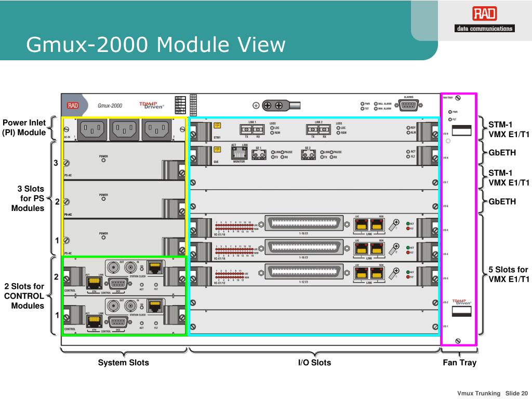Select the I/O Slots caption
Viewport: 532px width, 399px height.
click(314, 363)
